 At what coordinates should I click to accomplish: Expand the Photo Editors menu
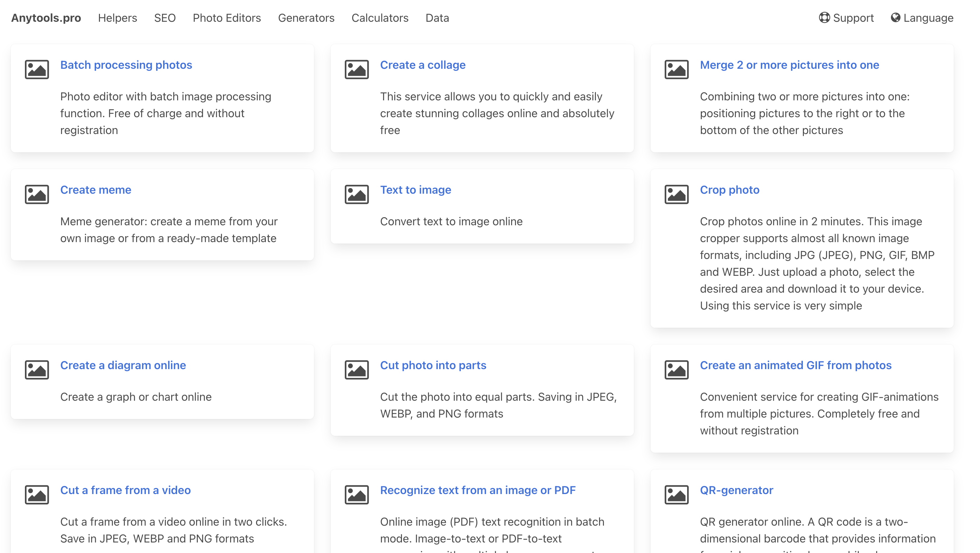(227, 18)
